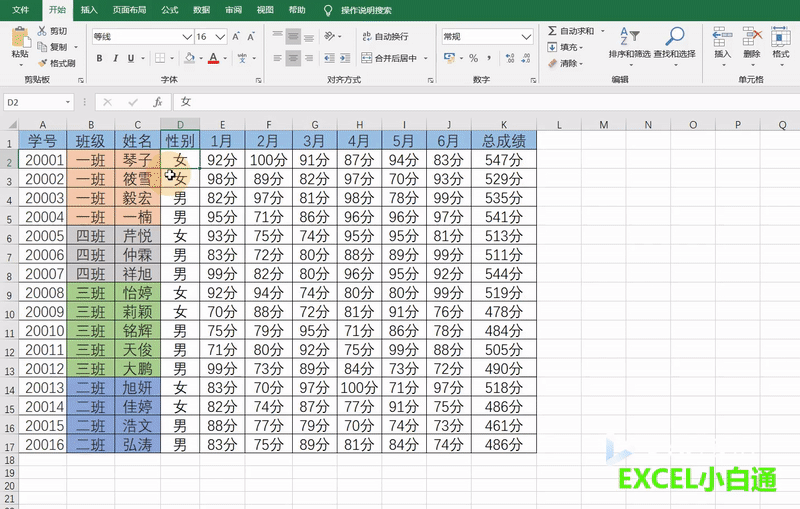
Task: Open Sort and Filter (排序和筛选)
Action: point(630,45)
